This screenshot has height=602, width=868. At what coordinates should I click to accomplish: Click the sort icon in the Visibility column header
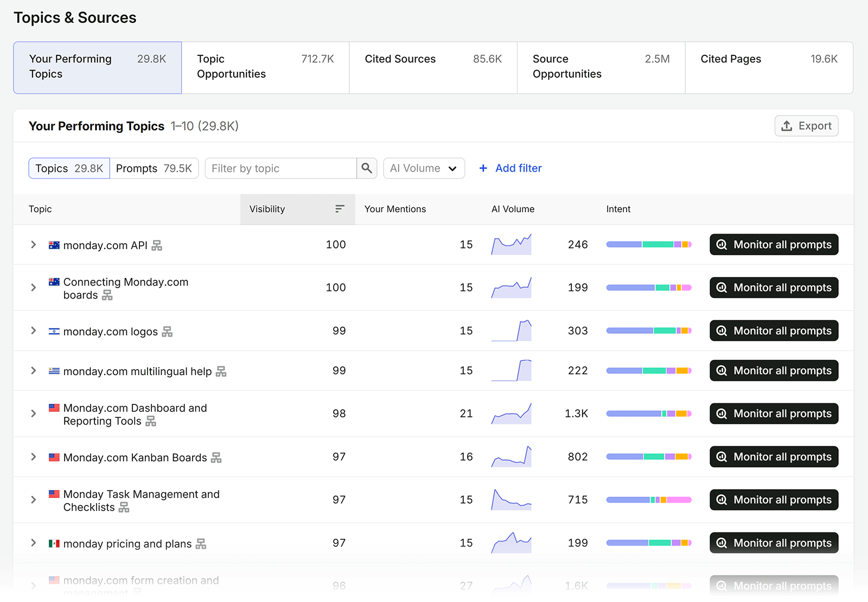[x=340, y=209]
